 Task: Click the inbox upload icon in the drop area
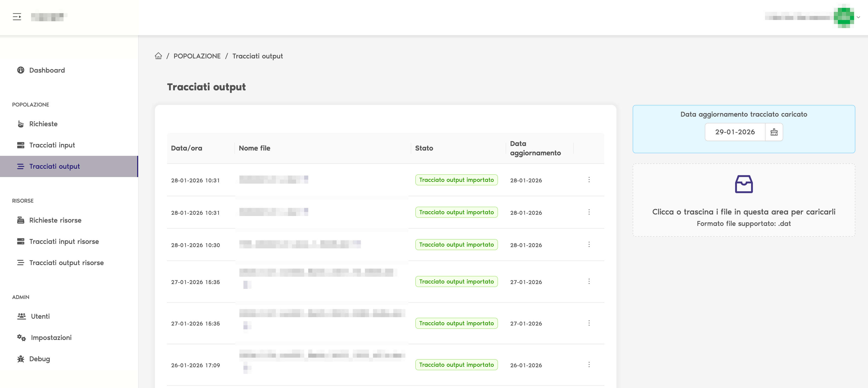tap(744, 184)
